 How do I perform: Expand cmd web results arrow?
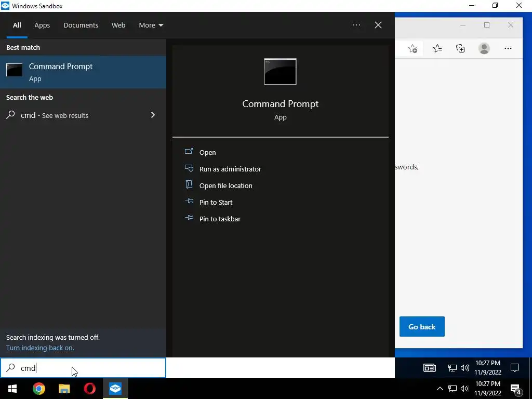153,115
